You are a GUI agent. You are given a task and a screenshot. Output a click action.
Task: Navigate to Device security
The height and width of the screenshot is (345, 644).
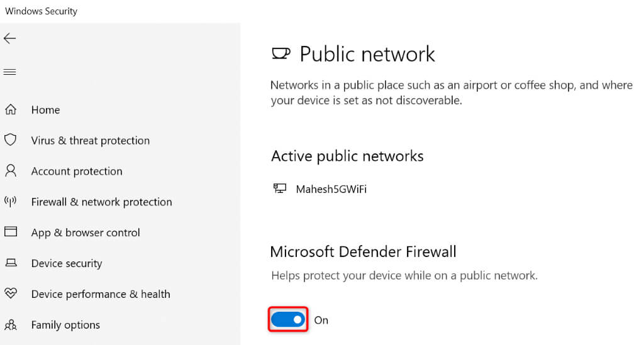[x=67, y=263]
